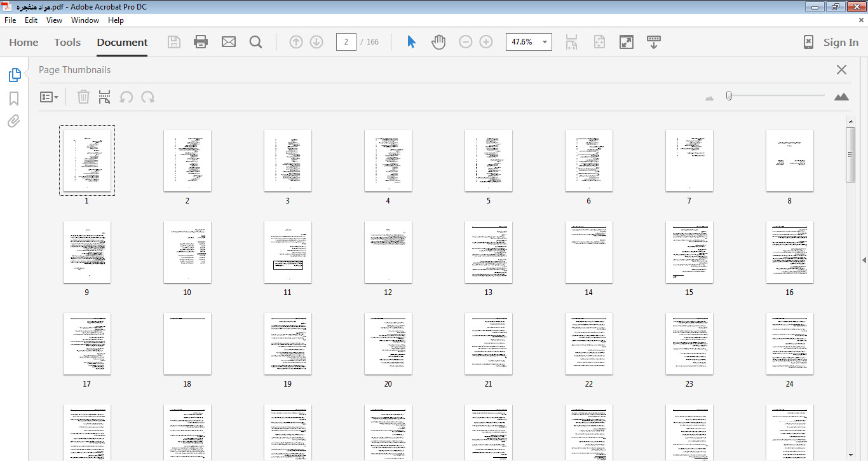Switch to the Home tab
Image resolution: width=868 pixels, height=461 pixels.
tap(24, 42)
